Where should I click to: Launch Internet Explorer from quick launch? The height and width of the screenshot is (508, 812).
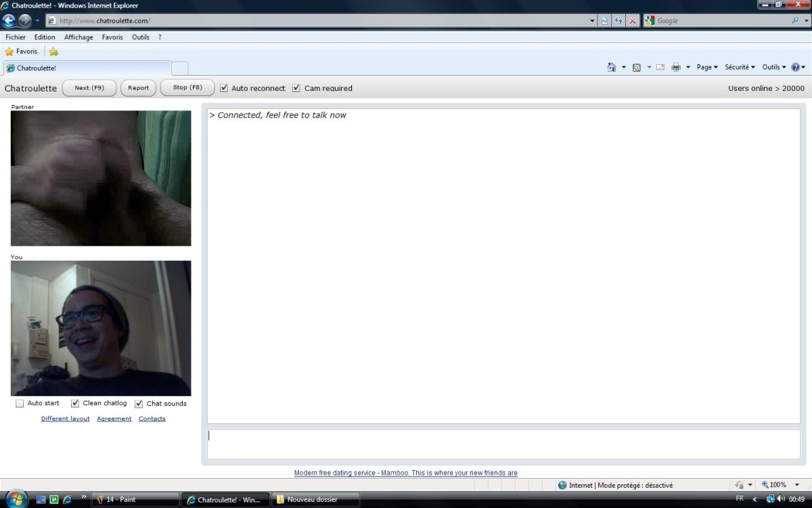(67, 499)
